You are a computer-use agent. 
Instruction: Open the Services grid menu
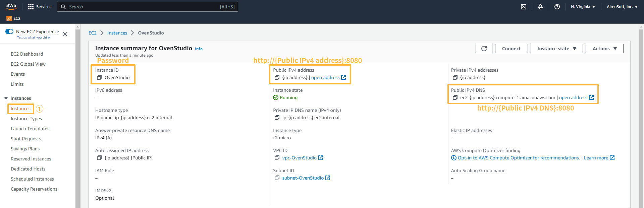[40, 7]
